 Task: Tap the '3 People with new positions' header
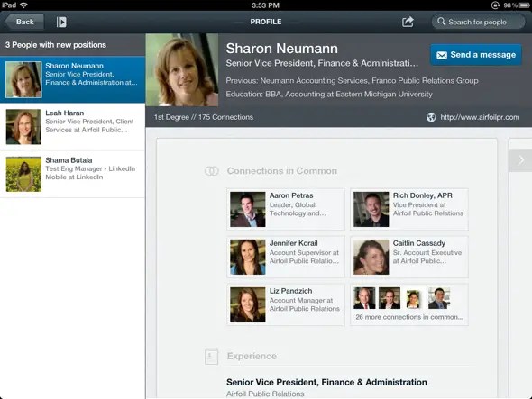[56, 45]
